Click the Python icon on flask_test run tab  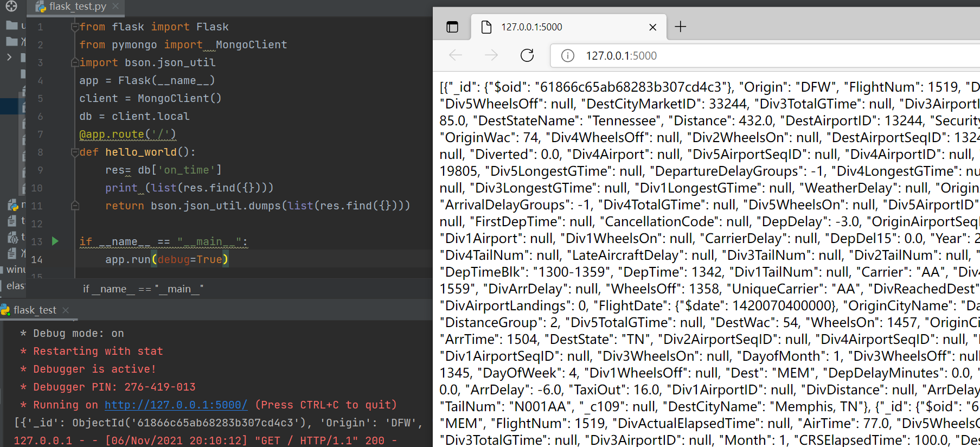[x=5, y=310]
